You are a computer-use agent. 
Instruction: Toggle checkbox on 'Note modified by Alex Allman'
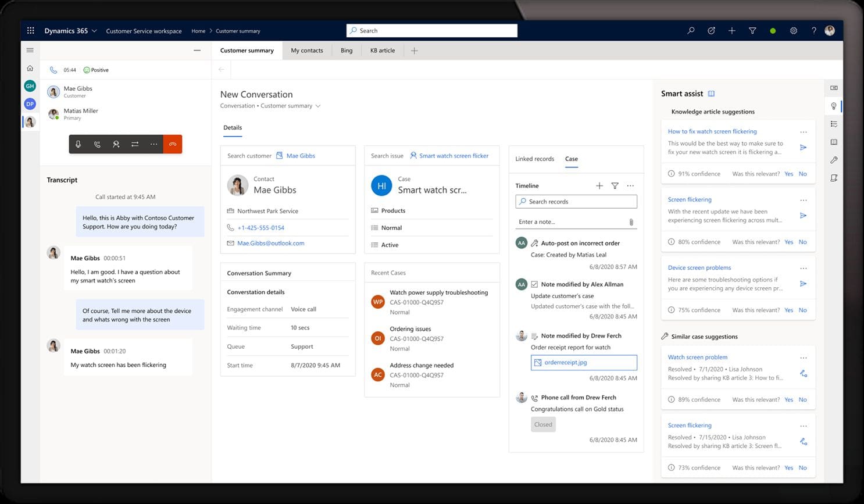(534, 284)
